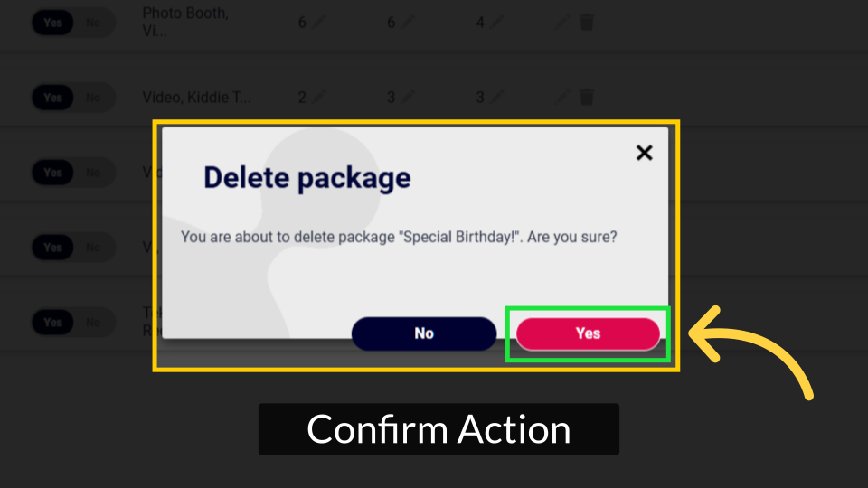Click trash icon in Video, Kiddie T... row
The height and width of the screenshot is (488, 868).
pyautogui.click(x=587, y=98)
